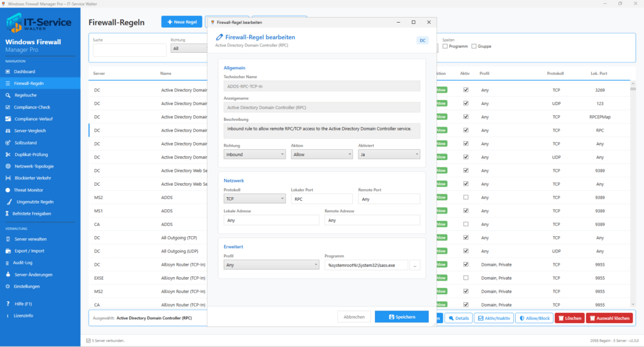Open Richtung filter dropdown showing All
Image resolution: width=644 pixels, height=347 pixels.
click(x=189, y=48)
